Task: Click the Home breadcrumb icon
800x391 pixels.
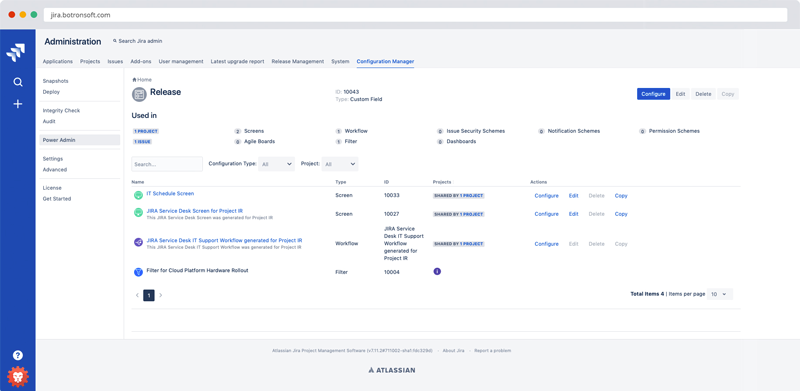Action: (134, 80)
